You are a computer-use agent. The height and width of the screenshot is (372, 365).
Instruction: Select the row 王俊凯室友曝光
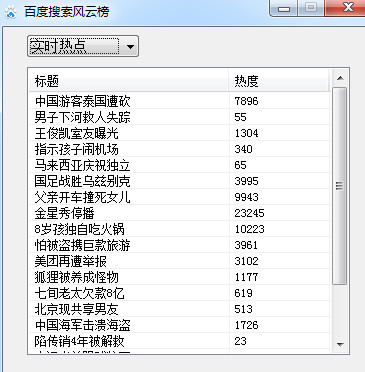[180, 133]
